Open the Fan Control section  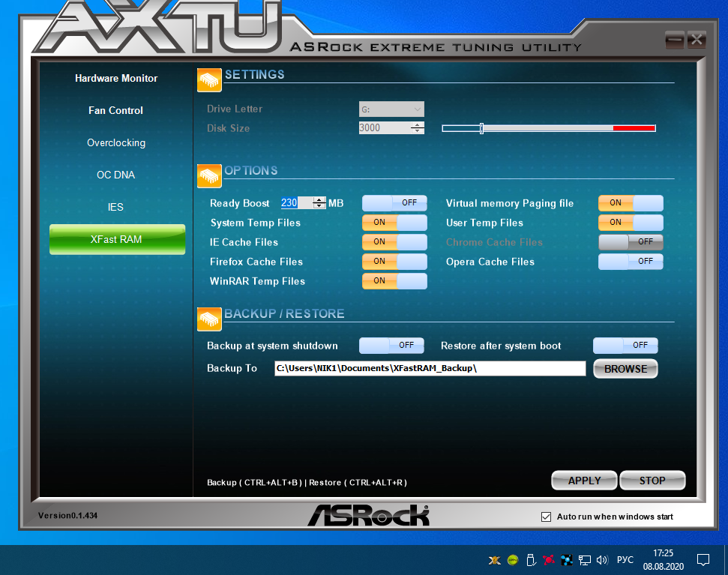(115, 110)
